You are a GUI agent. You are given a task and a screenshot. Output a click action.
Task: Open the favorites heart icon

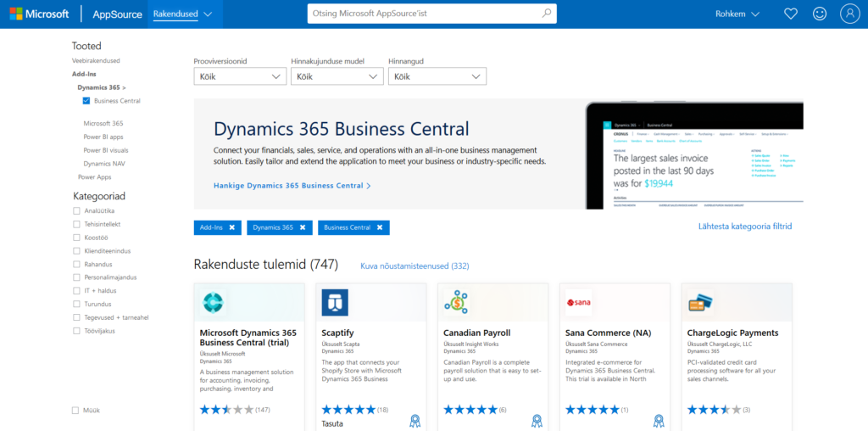(x=791, y=14)
